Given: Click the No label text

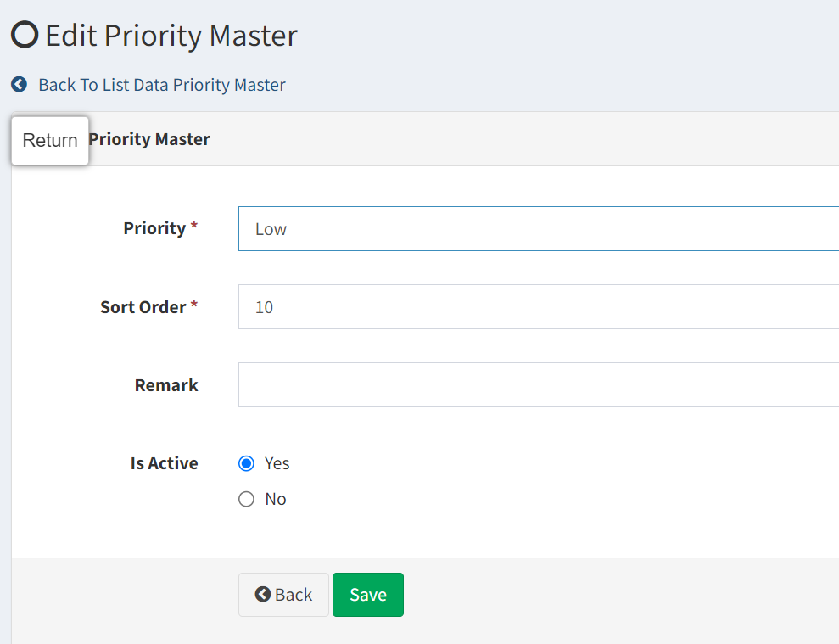Looking at the screenshot, I should pyautogui.click(x=276, y=499).
